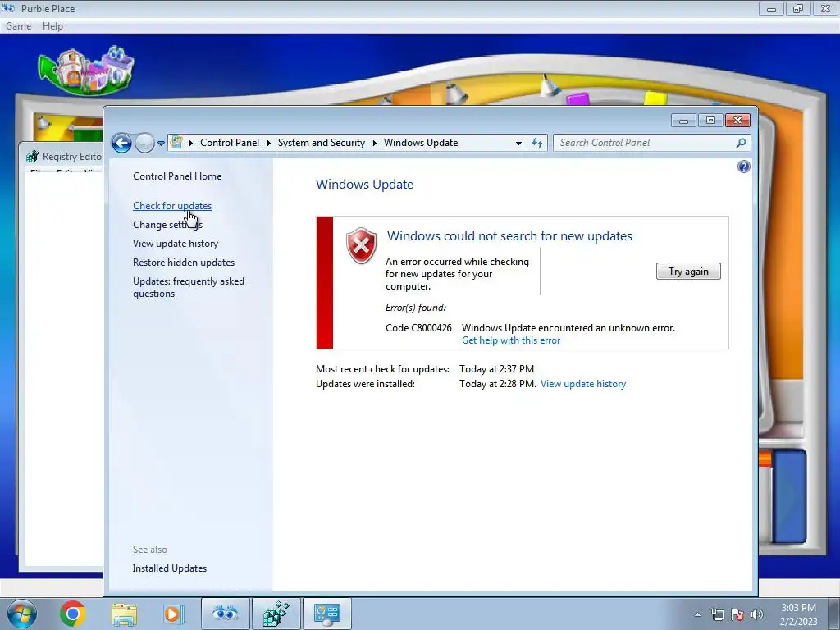Open the clock showing 3:03 PM
The width and height of the screenshot is (840, 630).
(798, 614)
